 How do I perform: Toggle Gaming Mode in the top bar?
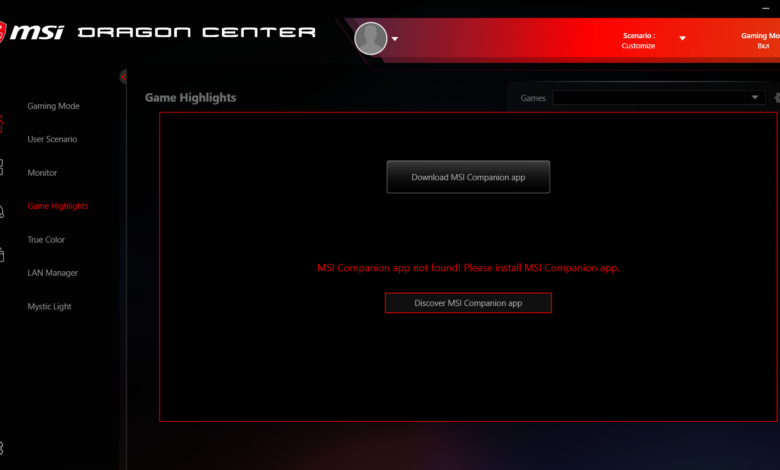pos(760,40)
